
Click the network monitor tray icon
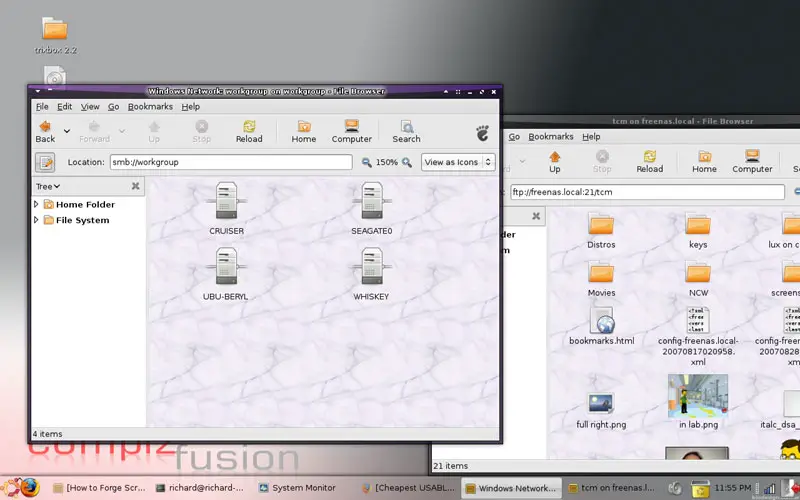point(770,488)
